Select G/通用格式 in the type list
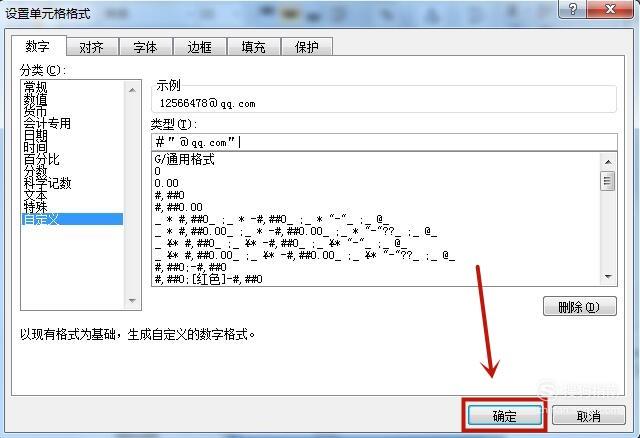 376,159
